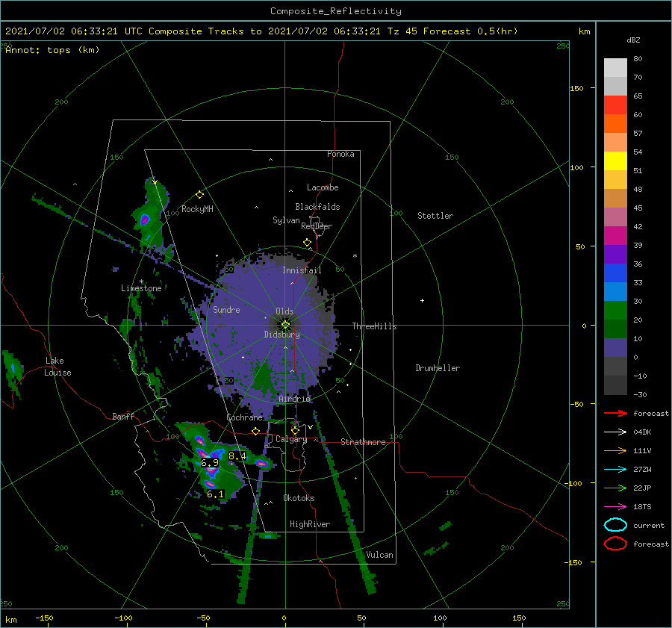Screen dimensions: 672x628
Task: Pick the red swatch between 65 and 60
Action: click(615, 105)
